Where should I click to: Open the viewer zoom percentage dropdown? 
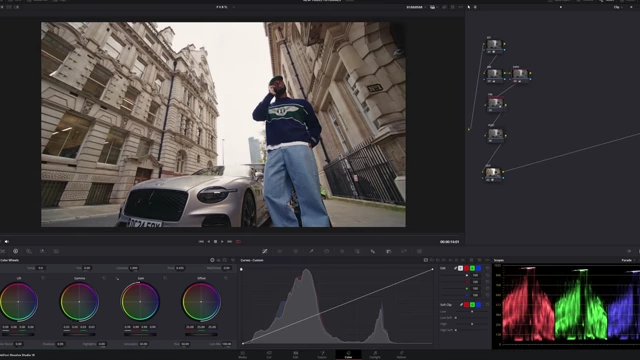[225, 7]
